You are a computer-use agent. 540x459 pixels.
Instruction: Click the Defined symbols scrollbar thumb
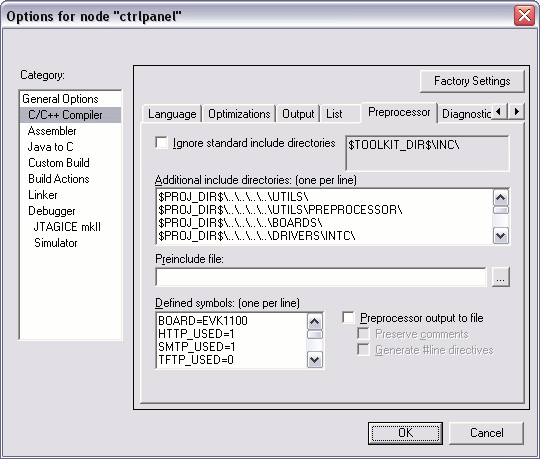(314, 335)
